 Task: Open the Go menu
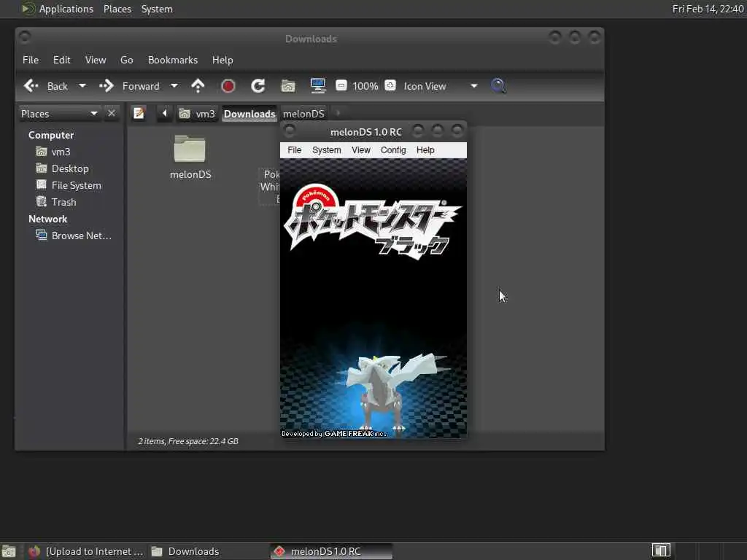[x=127, y=60]
